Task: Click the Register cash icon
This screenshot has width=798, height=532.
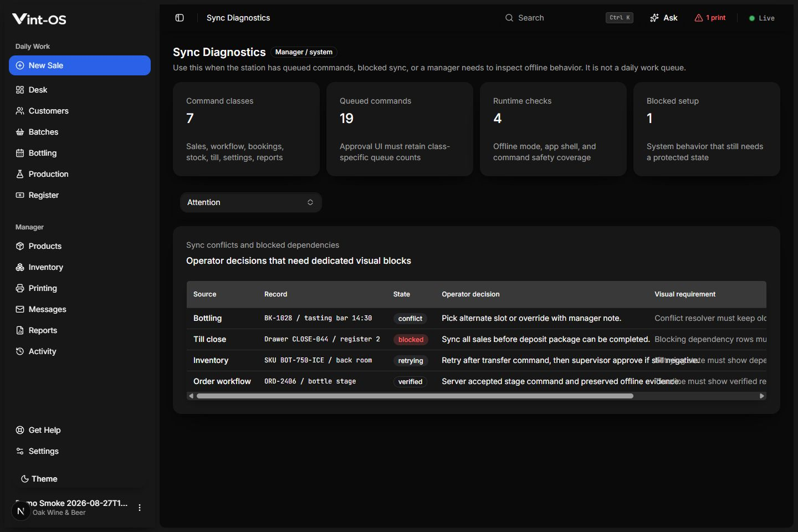Action: [x=20, y=195]
